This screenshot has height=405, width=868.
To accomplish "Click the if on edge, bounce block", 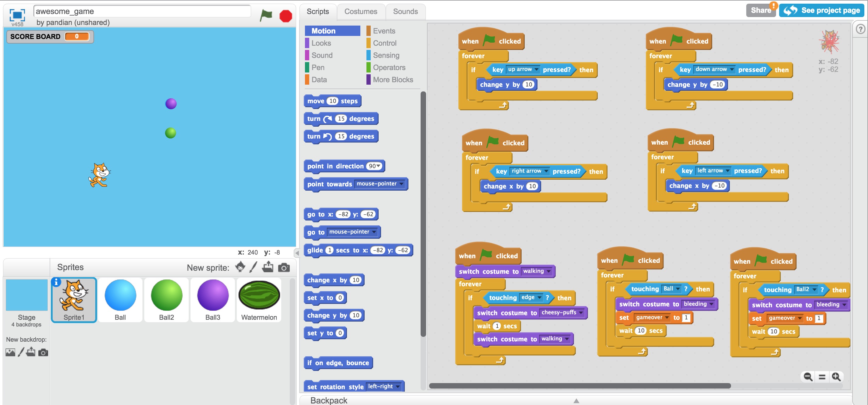I will click(x=338, y=363).
